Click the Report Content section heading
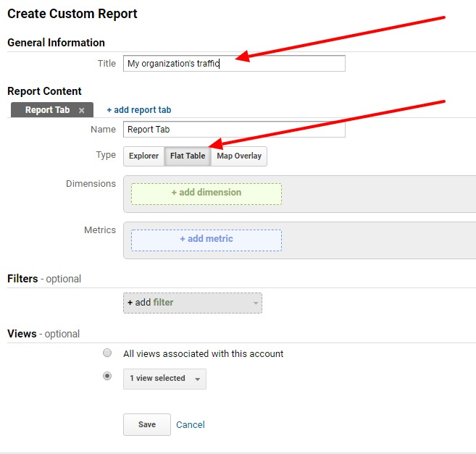476x454 pixels. (x=44, y=91)
